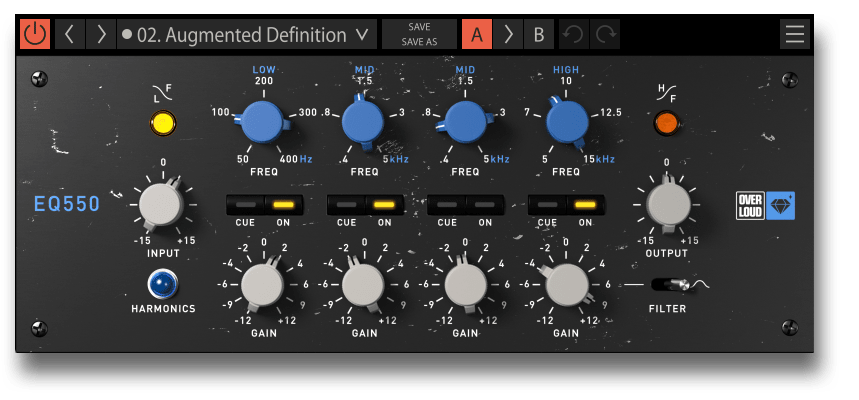
Task: Click the HIGH band label
Action: pyautogui.click(x=566, y=70)
